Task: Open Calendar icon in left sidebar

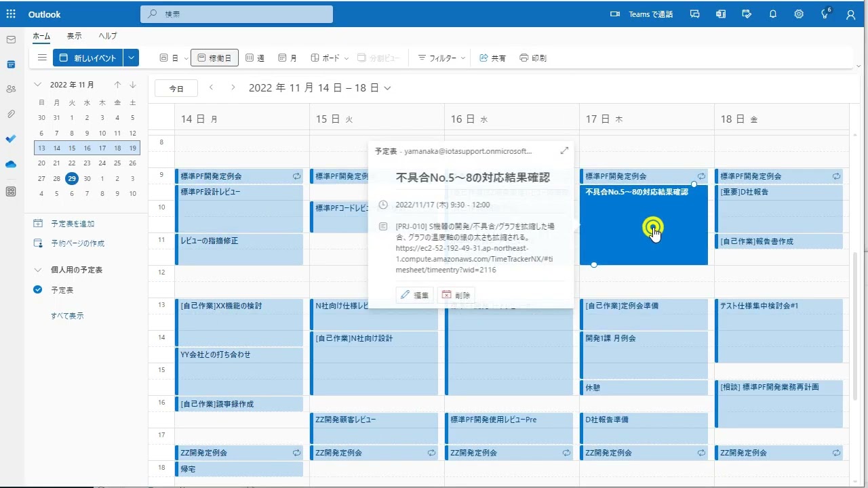Action: (11, 64)
